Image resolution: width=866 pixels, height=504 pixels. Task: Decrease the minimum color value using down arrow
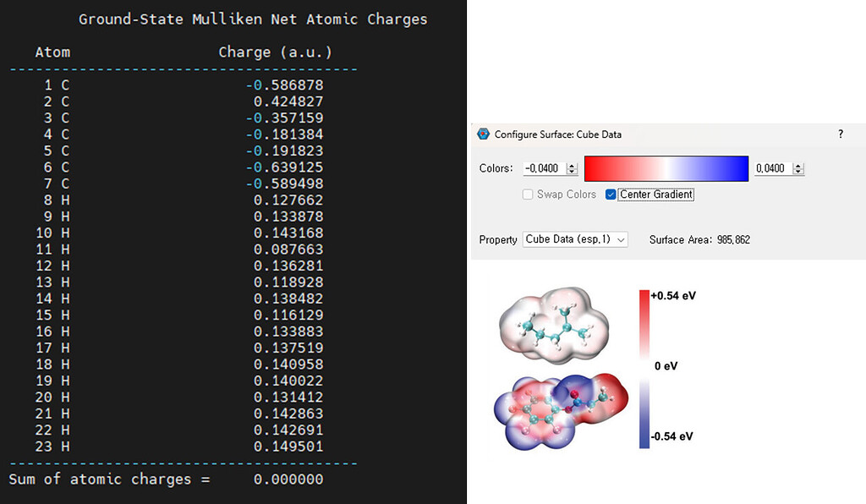click(572, 173)
